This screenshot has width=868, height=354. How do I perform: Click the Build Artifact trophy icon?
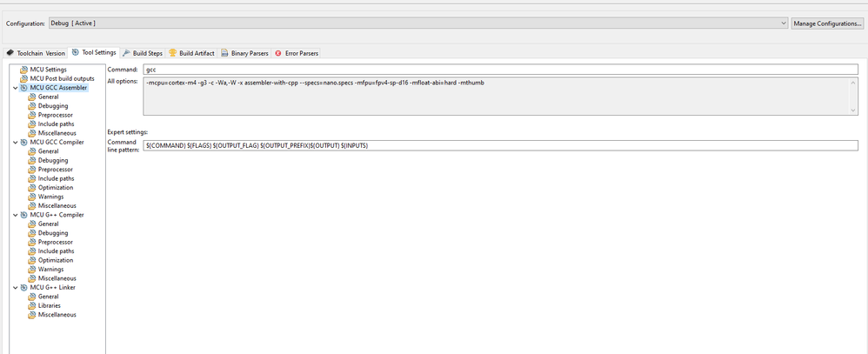coord(173,53)
